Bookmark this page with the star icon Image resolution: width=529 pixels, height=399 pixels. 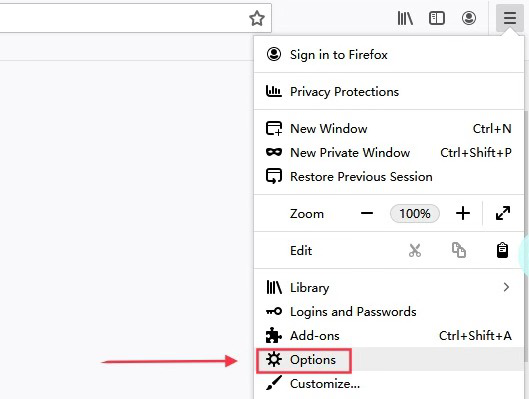[257, 18]
